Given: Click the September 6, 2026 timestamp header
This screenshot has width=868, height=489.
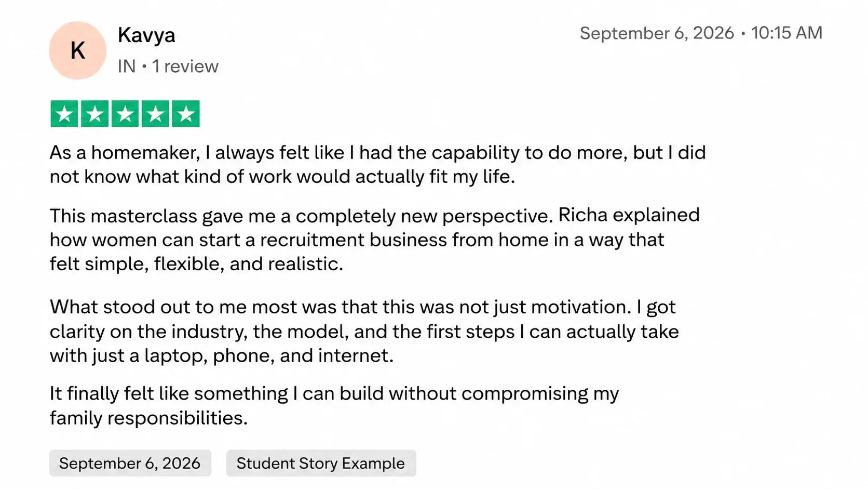Looking at the screenshot, I should [657, 33].
